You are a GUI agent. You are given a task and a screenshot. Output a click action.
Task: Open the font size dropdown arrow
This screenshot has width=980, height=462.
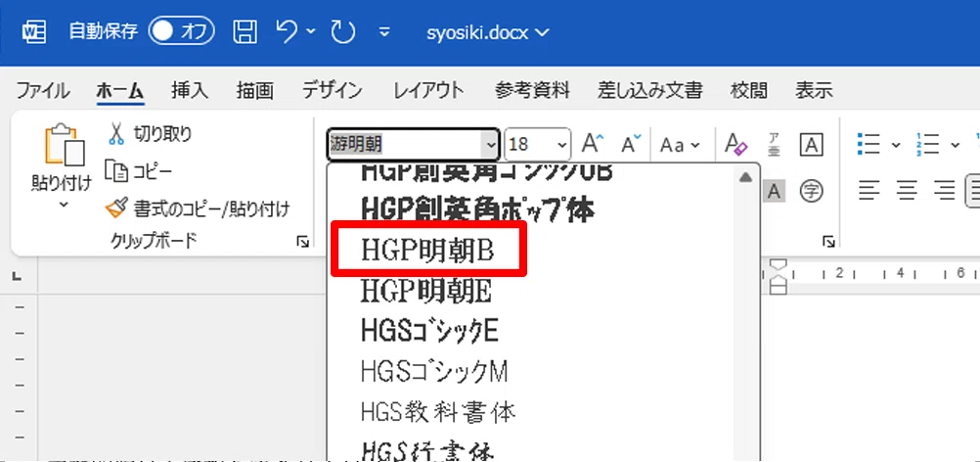[x=561, y=145]
